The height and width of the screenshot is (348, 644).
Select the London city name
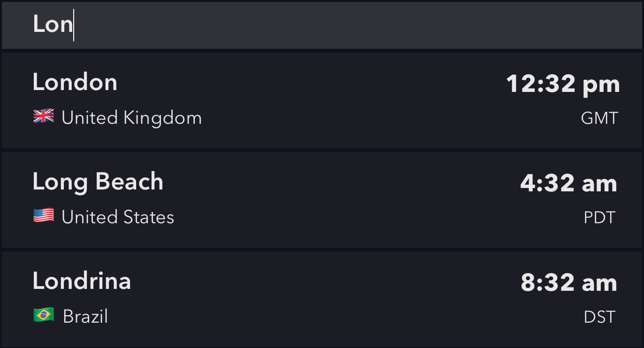(x=75, y=83)
